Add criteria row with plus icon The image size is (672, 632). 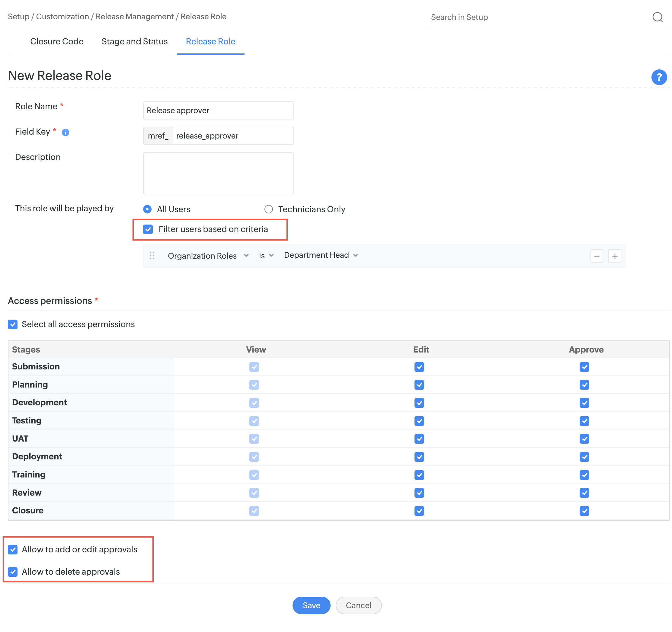pos(615,256)
